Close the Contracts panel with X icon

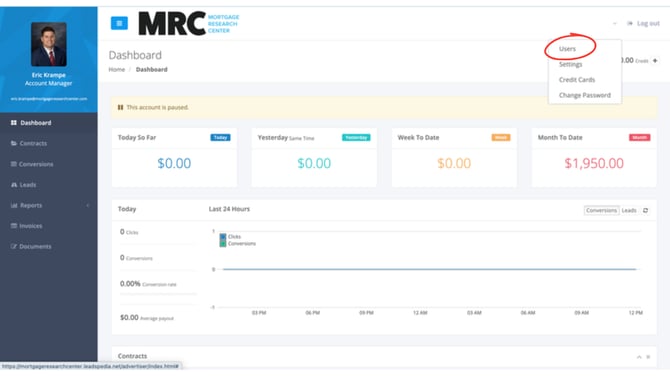[648, 357]
